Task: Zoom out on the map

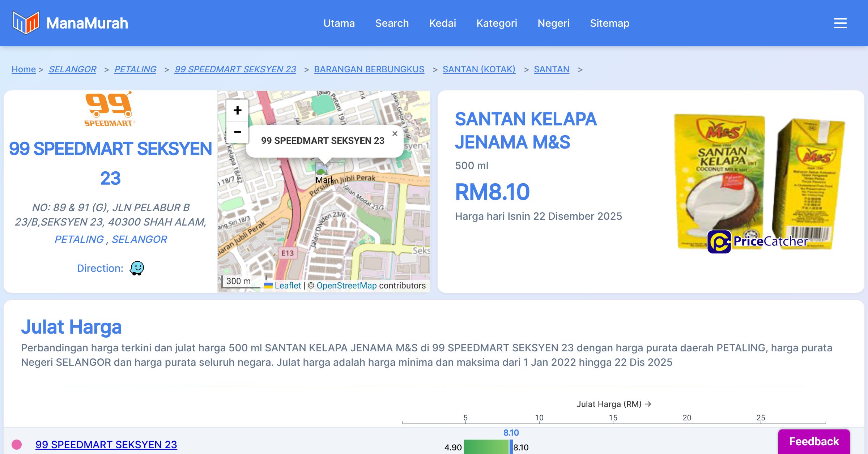Action: click(237, 132)
